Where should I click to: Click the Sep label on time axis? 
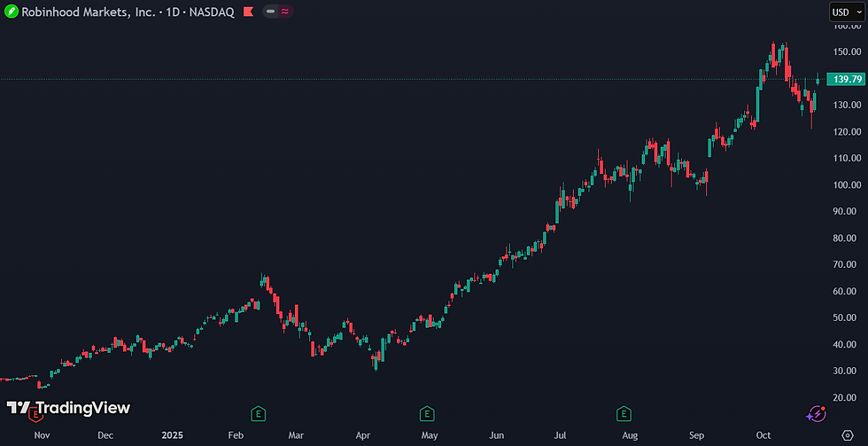pos(696,435)
